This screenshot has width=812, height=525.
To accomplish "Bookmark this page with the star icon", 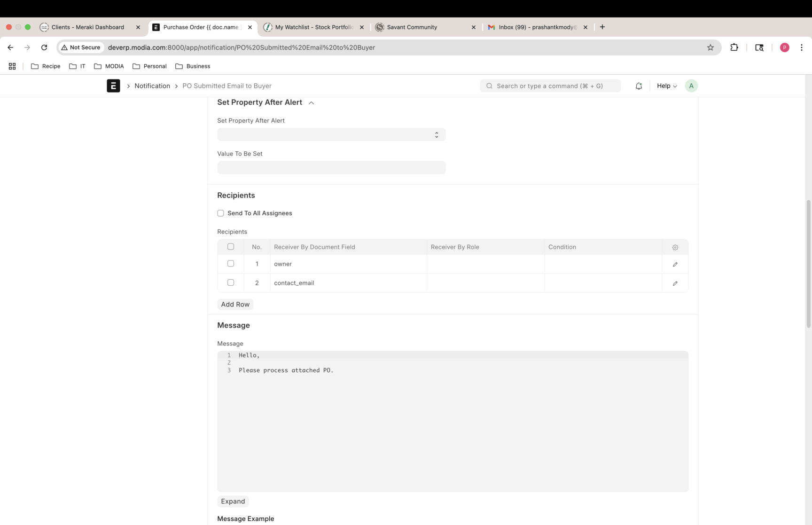I will 710,47.
